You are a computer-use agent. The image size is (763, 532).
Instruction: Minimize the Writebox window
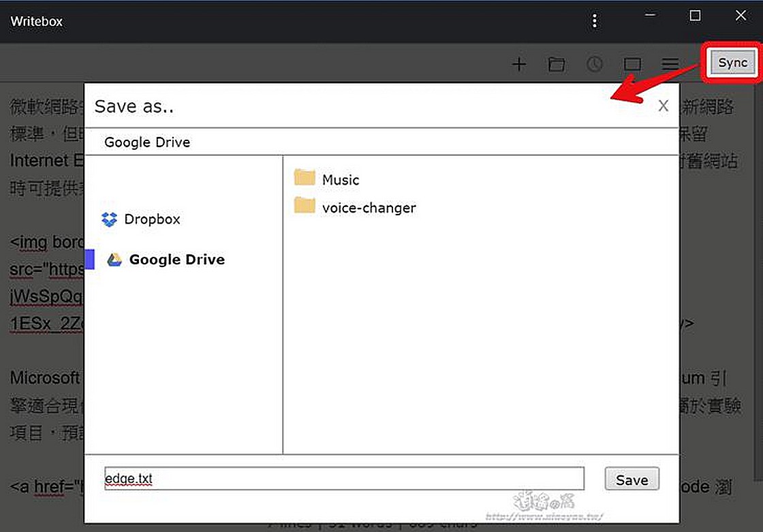(x=650, y=16)
